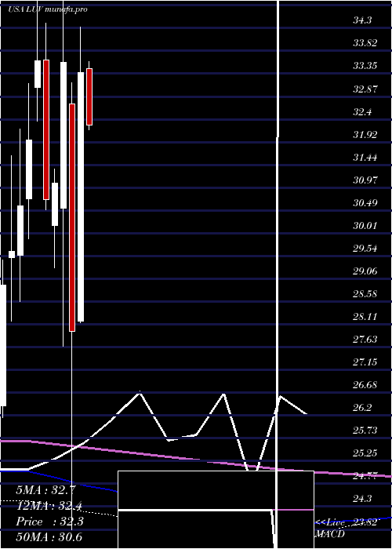This screenshot has width=392, height=549.
Task: Click the 29.54 price axis label
Action: coord(365,249)
